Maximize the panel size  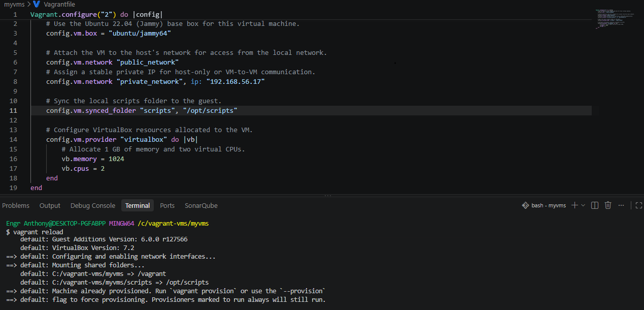pyautogui.click(x=638, y=205)
